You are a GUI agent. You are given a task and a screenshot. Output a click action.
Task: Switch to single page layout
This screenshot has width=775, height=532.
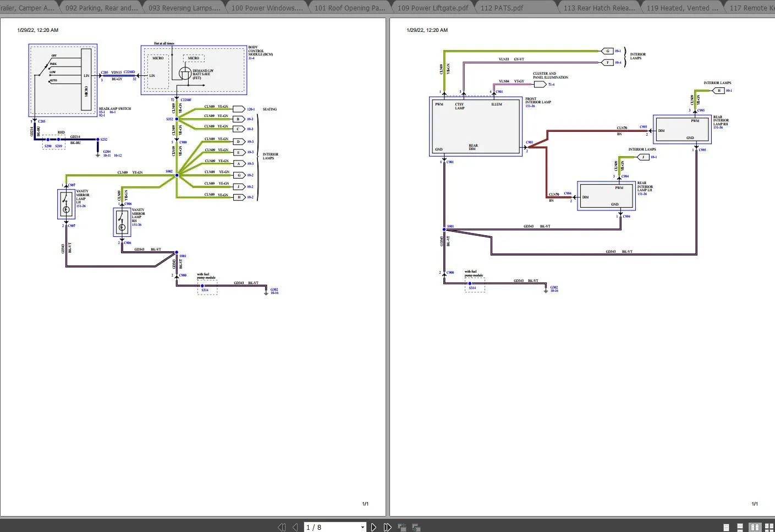727,527
